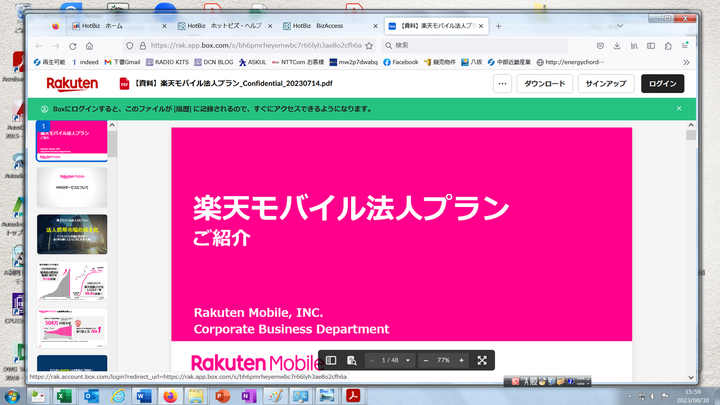Open the Firefox library icon
This screenshot has height=405, width=720.
click(634, 45)
